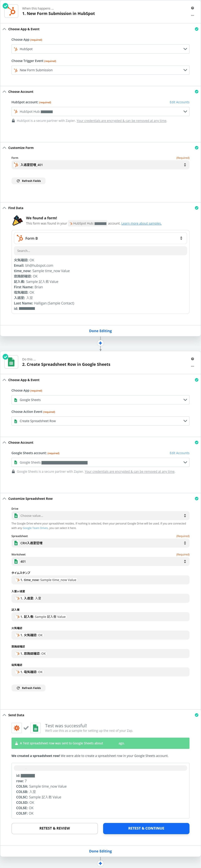Click the 窓施錠確認 field
This screenshot has height=868, width=201.
click(x=100, y=653)
